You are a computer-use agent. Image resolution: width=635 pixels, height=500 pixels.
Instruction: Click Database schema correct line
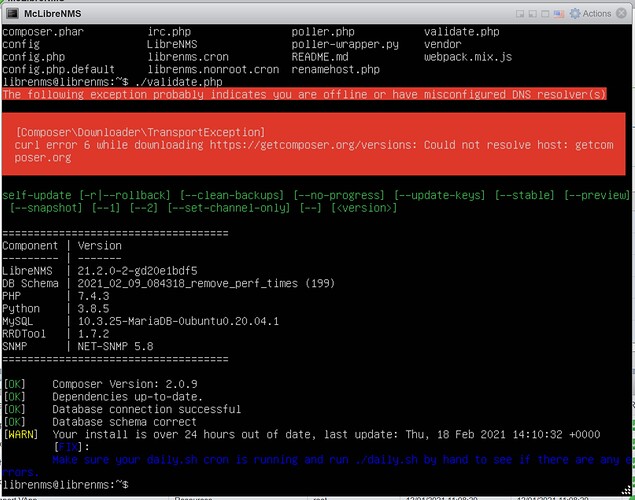tap(124, 422)
